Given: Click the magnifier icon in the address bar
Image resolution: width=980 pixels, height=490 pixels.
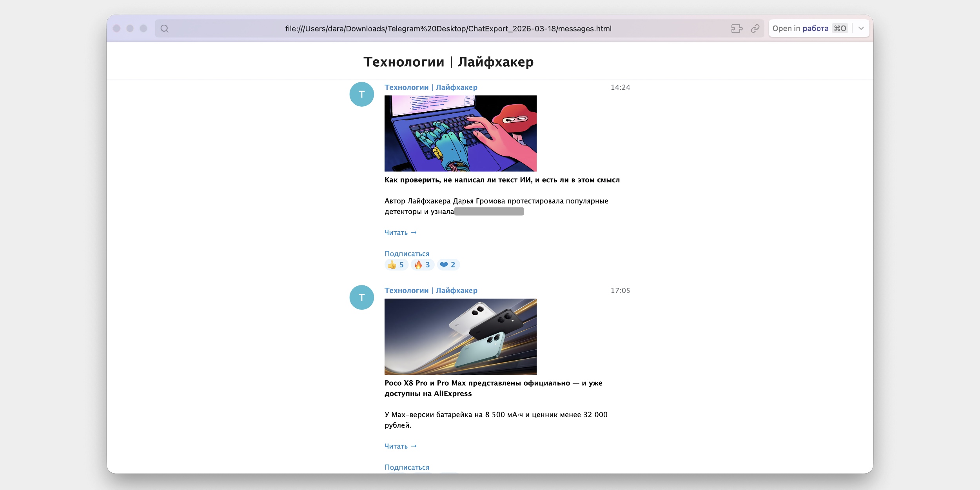Looking at the screenshot, I should (165, 29).
